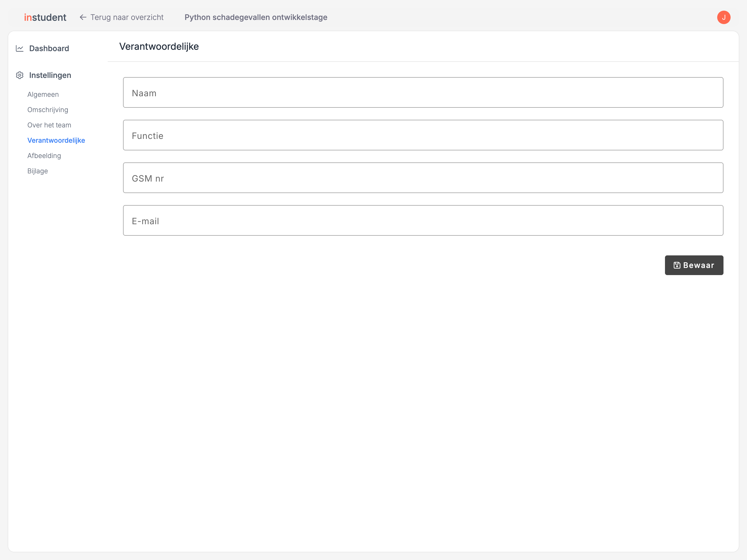The height and width of the screenshot is (560, 747).
Task: Open Bijlage settings
Action: click(37, 171)
